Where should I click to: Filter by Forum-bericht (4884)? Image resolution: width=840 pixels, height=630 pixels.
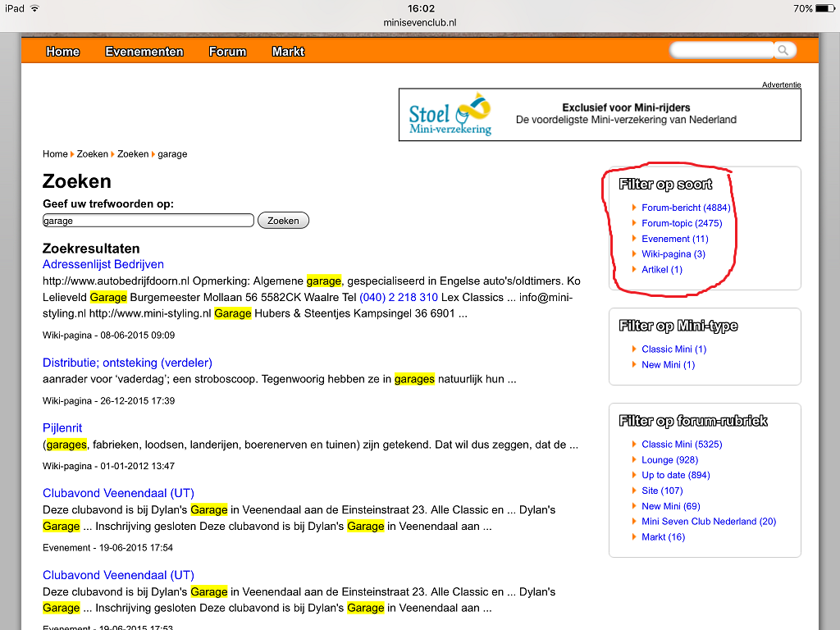click(x=686, y=208)
